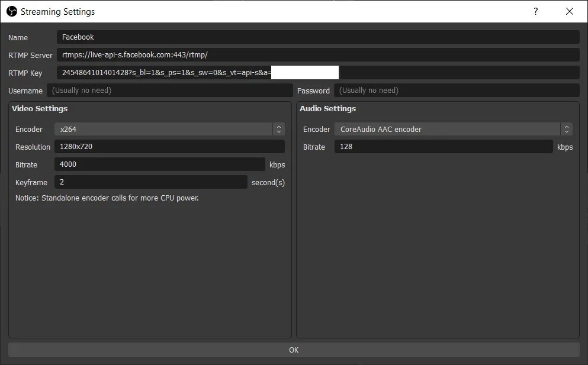This screenshot has height=365, width=588.
Task: Open the video Encoder x264 dropdown
Action: point(169,129)
